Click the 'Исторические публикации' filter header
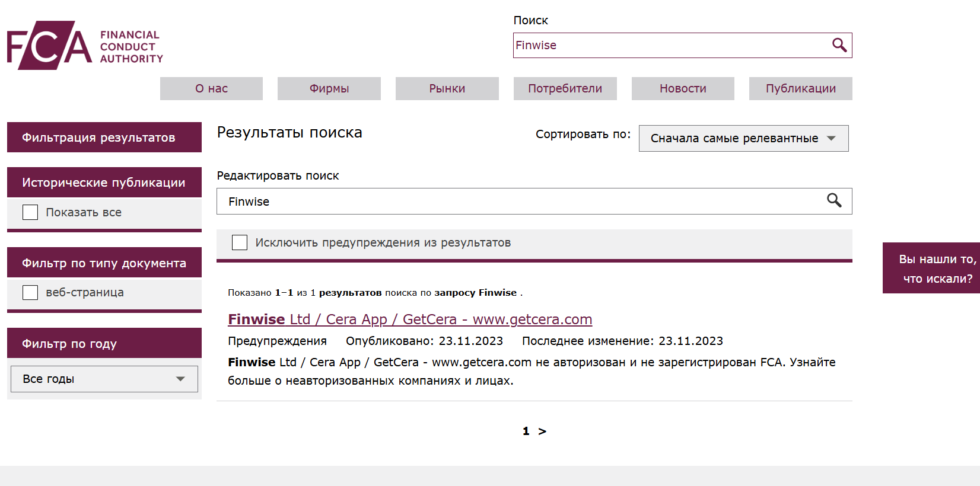 tap(104, 183)
